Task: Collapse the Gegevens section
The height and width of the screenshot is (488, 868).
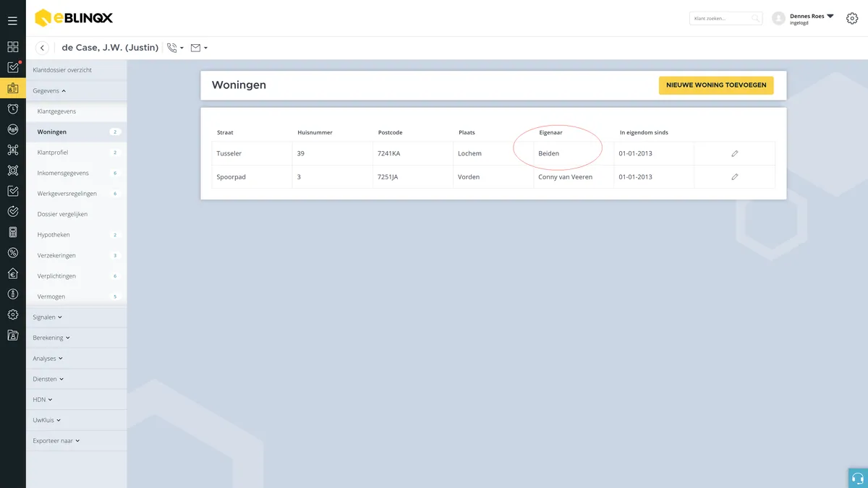Action: click(x=49, y=91)
